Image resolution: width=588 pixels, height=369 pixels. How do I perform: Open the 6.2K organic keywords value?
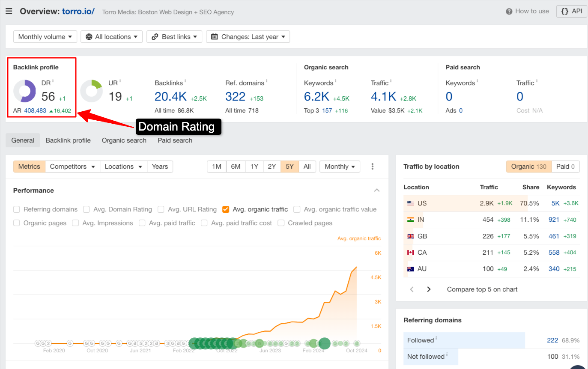pos(316,97)
